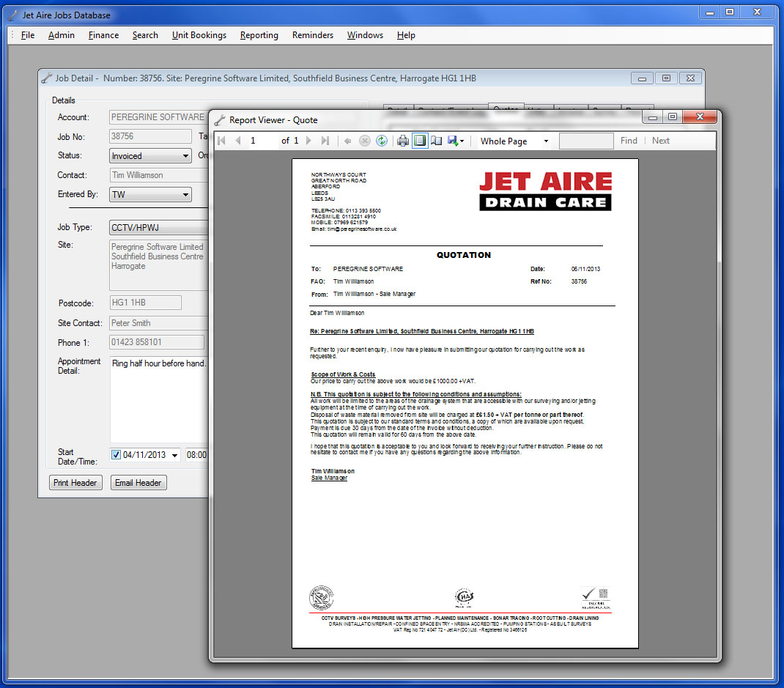Click the QUOTATION heading in report
This screenshot has height=688, width=784.
coord(464,255)
